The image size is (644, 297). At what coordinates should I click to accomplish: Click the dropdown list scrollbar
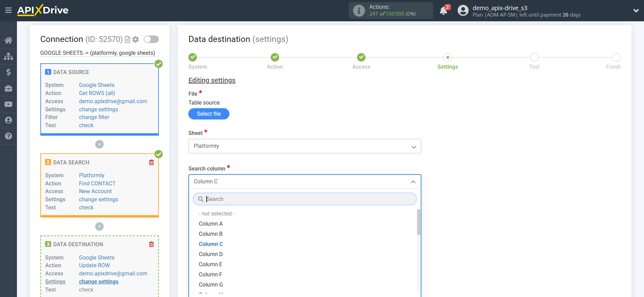[x=419, y=222]
